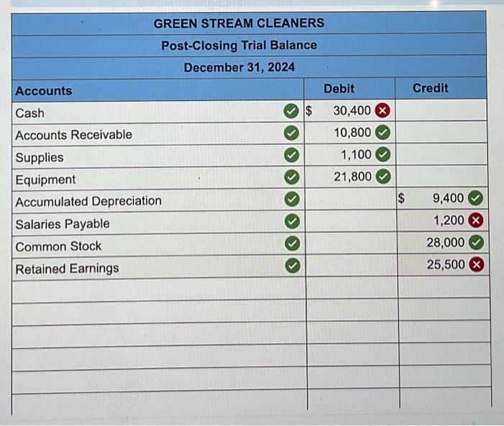Click the Salaries Payable debit cell
Screen dimensions: 504x426
351,221
